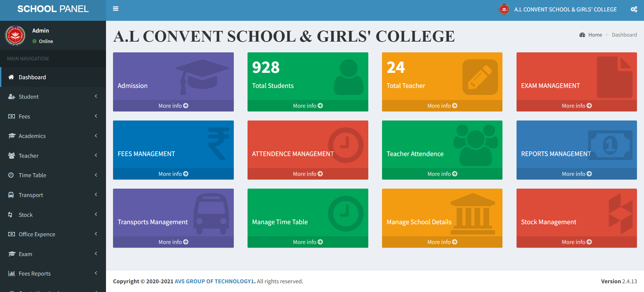Screen dimensions: 644x292
Task: Click the pencil edit icon on Total Teacher card
Action: click(x=480, y=77)
